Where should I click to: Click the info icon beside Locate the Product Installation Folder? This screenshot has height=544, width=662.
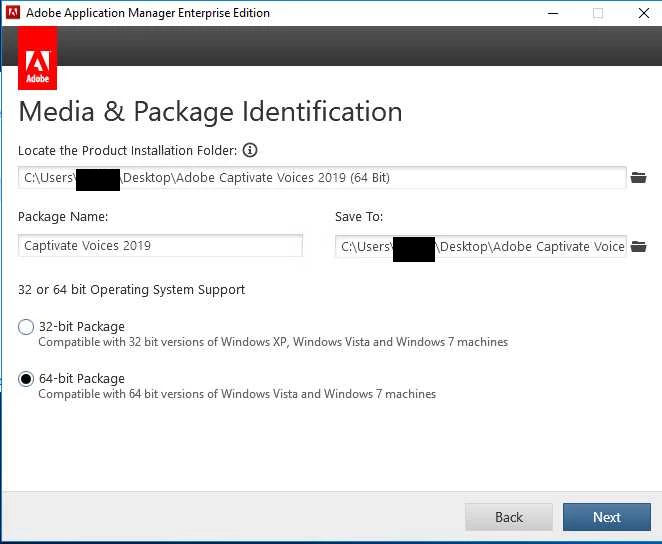[x=250, y=150]
